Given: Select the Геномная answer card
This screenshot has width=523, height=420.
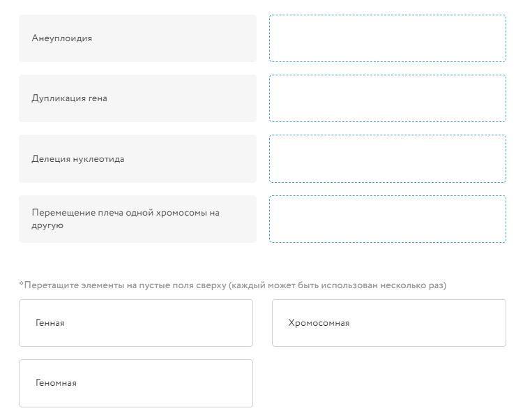Looking at the screenshot, I should pyautogui.click(x=136, y=383).
